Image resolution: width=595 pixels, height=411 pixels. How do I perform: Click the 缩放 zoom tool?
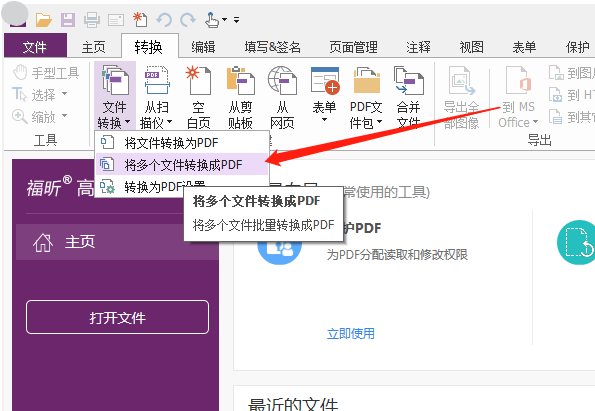tap(35, 117)
